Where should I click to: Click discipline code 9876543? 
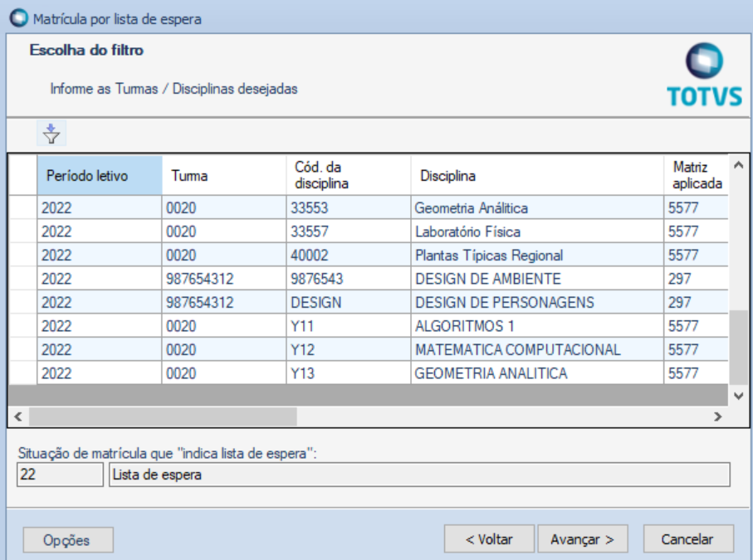348,279
